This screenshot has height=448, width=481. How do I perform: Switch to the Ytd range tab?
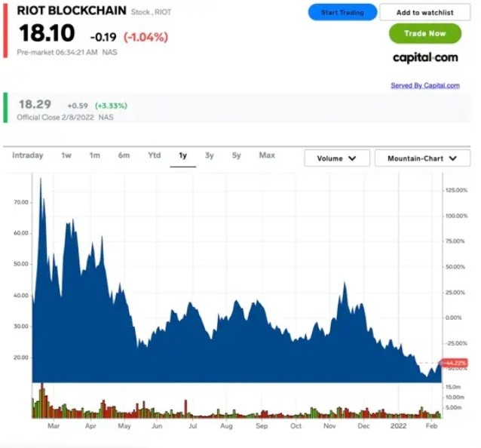[x=154, y=155]
